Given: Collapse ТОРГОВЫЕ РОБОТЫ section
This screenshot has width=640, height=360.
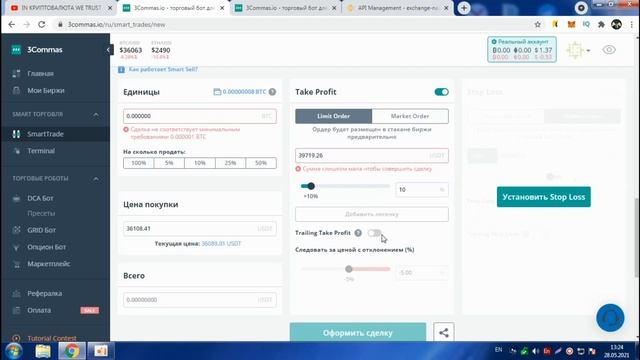Looking at the screenshot, I should (x=96, y=179).
